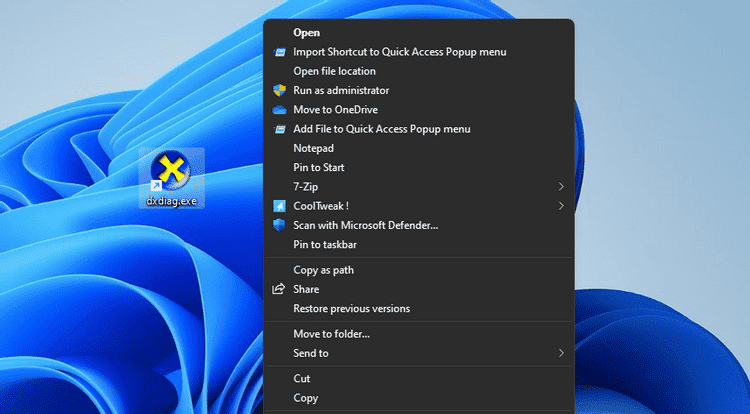Click the dxdiag.exe shortcut label text
This screenshot has width=750, height=414.
tap(171, 201)
